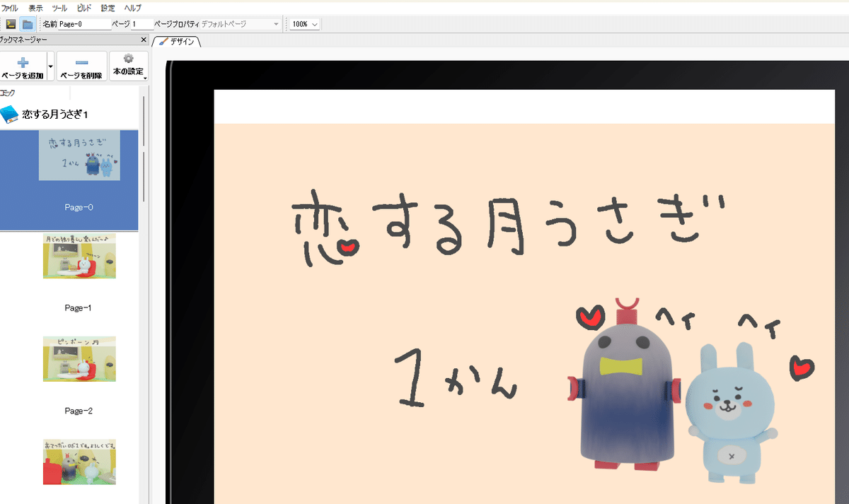This screenshot has width=849, height=504.
Task: Toggle the Book Manager folder icon
Action: [x=28, y=24]
